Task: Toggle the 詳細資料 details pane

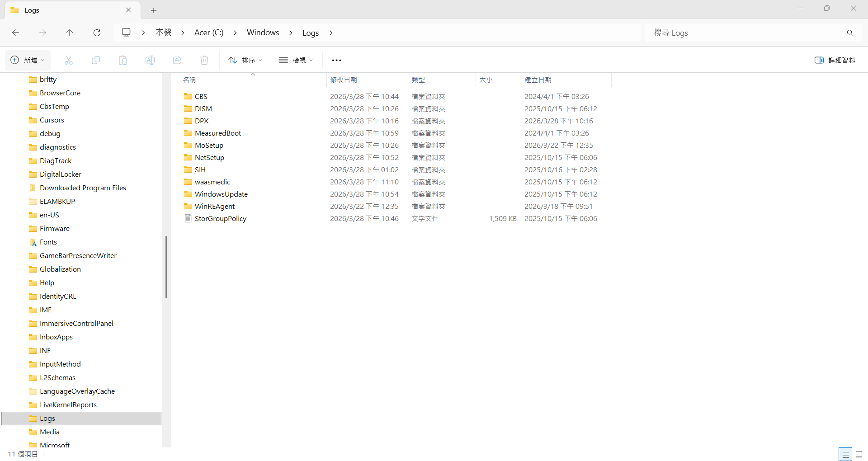Action: pos(835,60)
